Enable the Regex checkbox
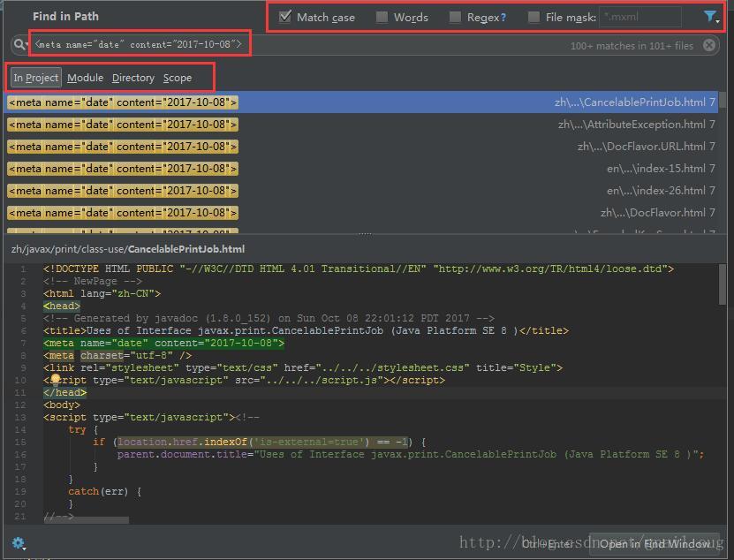Viewport: 734px width, 560px height. 455,18
